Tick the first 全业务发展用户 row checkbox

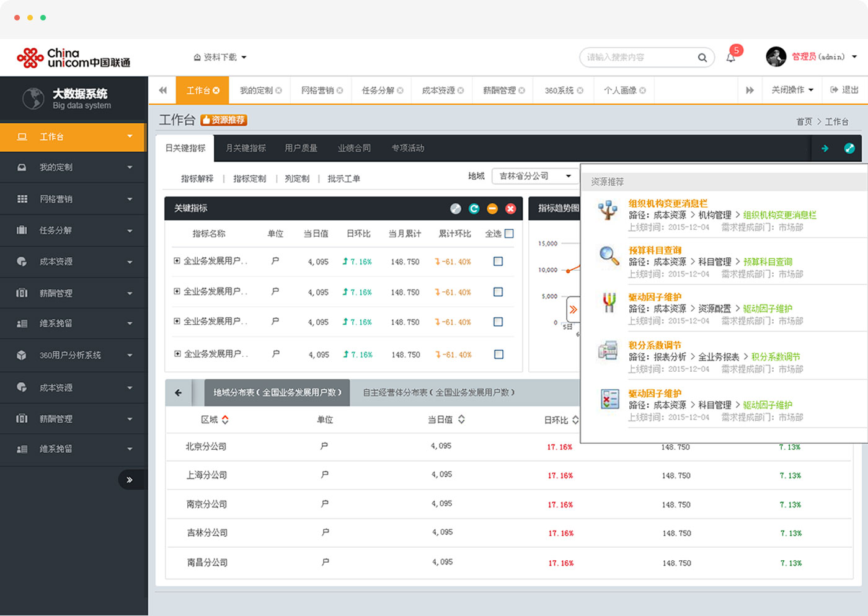(498, 261)
